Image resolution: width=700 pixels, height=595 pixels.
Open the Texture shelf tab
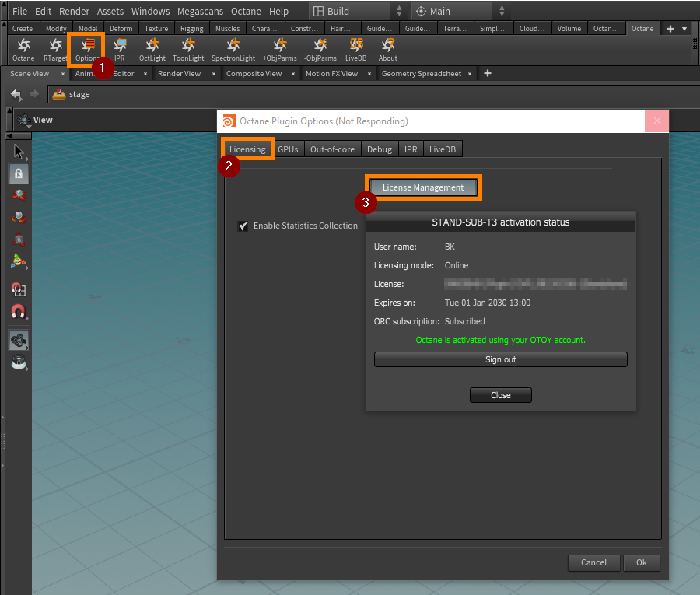pos(156,29)
